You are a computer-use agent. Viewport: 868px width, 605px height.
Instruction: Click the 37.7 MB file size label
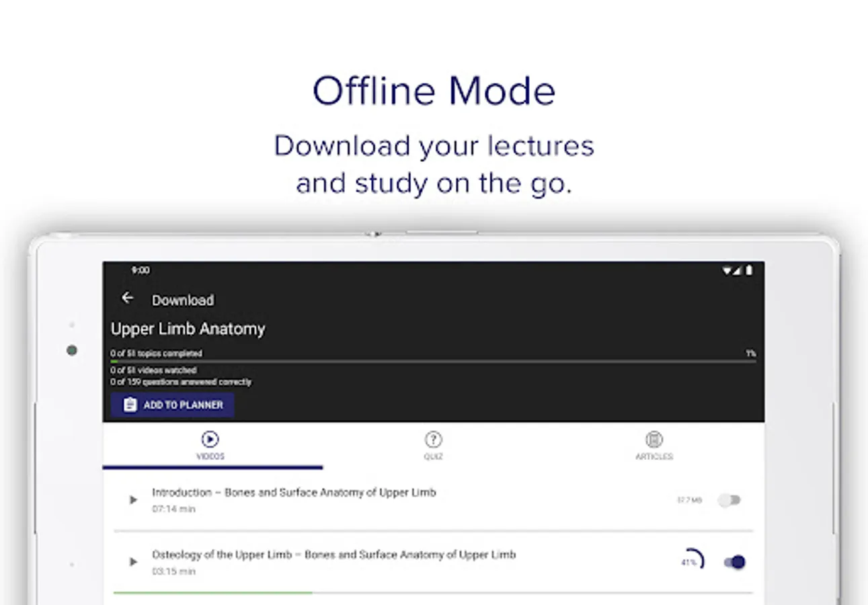point(689,500)
